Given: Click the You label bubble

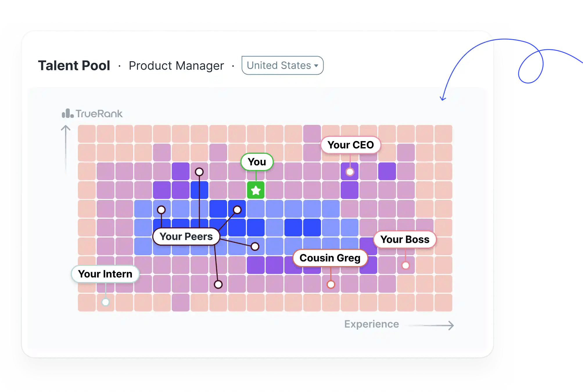Looking at the screenshot, I should pyautogui.click(x=257, y=162).
